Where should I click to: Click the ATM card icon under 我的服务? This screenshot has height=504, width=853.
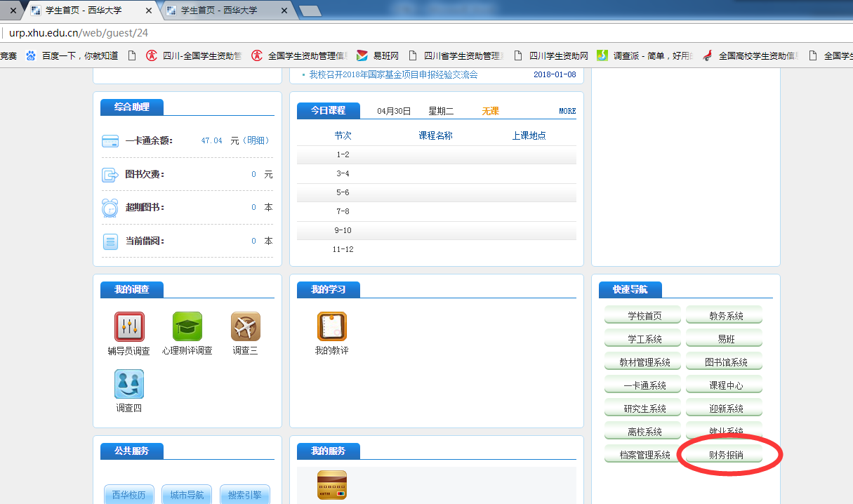(331, 484)
